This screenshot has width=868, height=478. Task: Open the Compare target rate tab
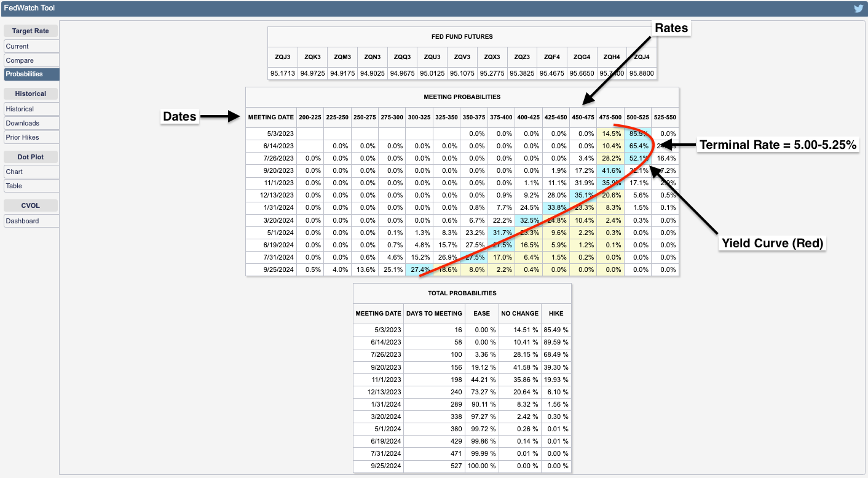(31, 60)
